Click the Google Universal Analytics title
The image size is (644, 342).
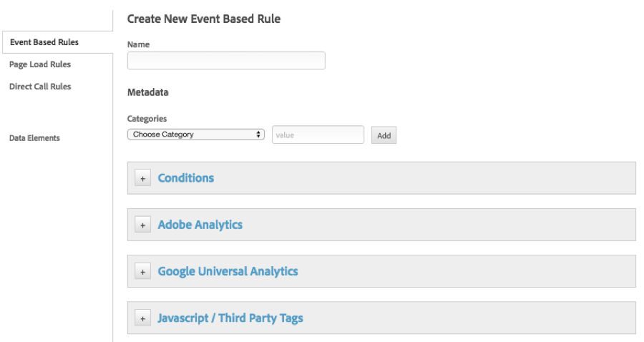coord(228,271)
